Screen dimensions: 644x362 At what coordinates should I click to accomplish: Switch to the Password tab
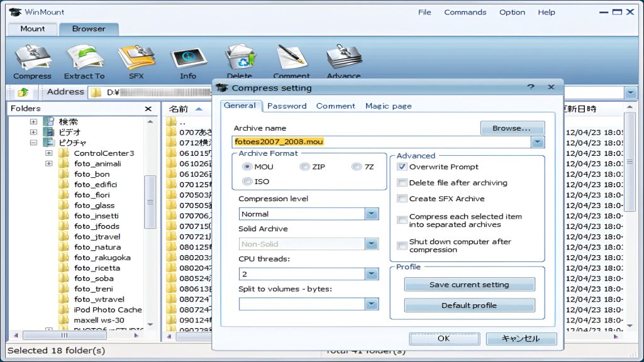[x=287, y=106]
